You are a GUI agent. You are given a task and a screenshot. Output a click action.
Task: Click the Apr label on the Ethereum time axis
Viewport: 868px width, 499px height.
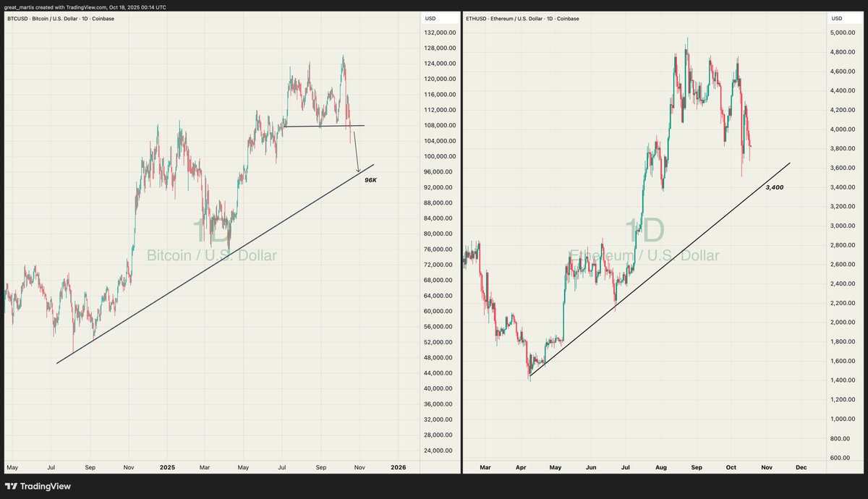point(521,467)
